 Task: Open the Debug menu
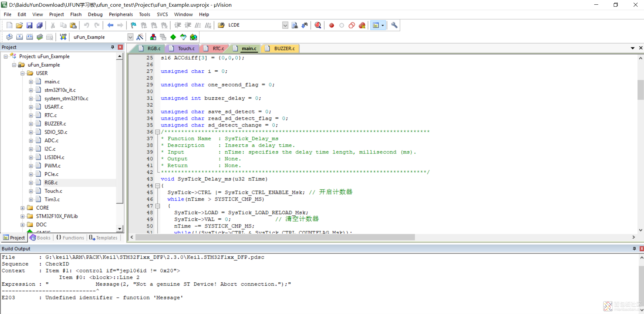(95, 14)
